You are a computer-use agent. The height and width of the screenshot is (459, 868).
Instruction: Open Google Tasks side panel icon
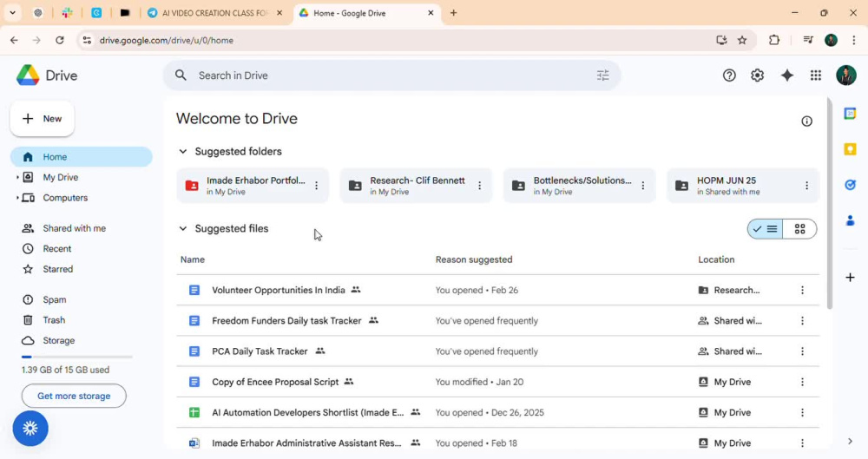[x=850, y=185]
